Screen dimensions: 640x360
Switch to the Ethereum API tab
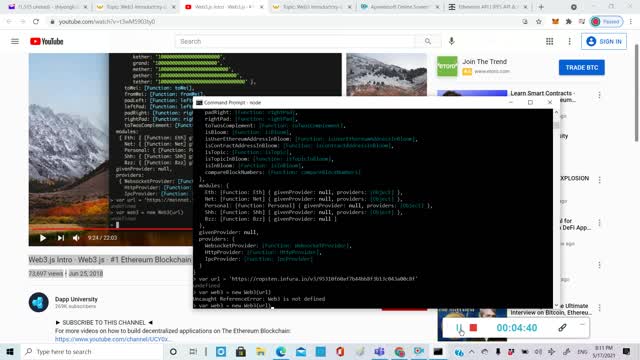(487, 7)
